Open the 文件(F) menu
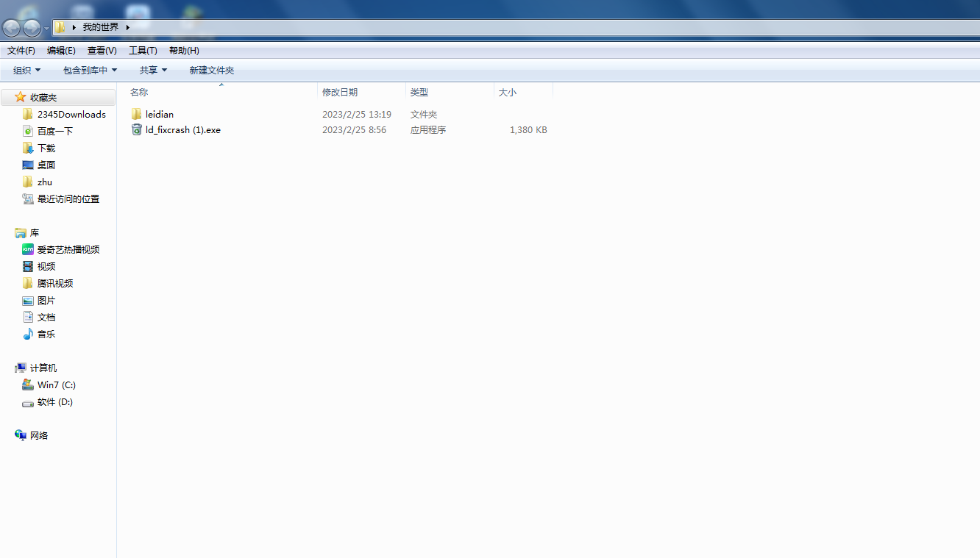 21,51
